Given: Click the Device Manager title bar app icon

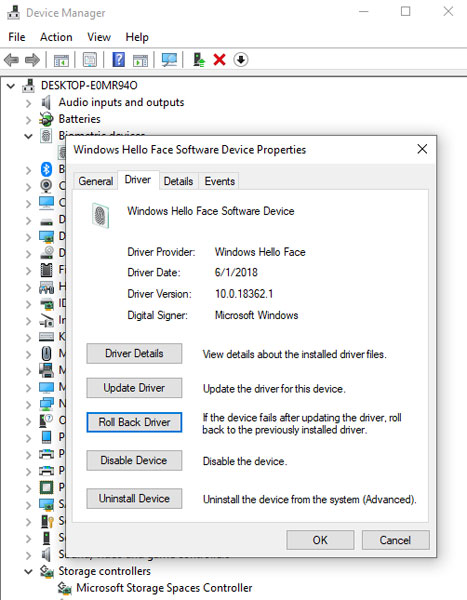Looking at the screenshot, I should (x=13, y=13).
